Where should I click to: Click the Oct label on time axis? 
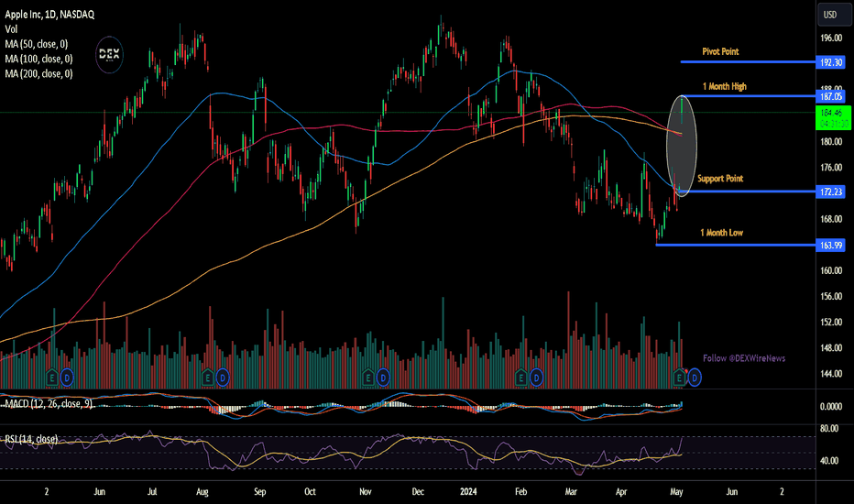310,491
